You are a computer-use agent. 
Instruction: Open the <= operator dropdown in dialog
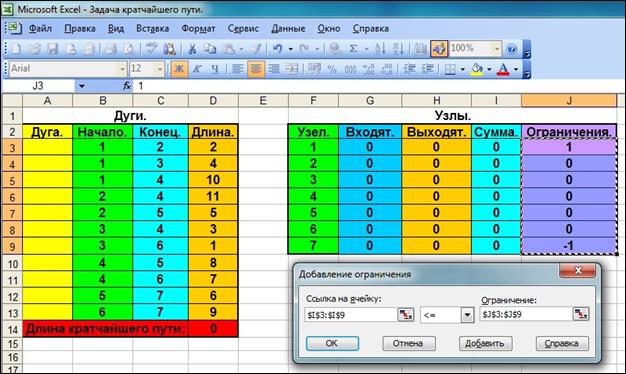pyautogui.click(x=467, y=315)
